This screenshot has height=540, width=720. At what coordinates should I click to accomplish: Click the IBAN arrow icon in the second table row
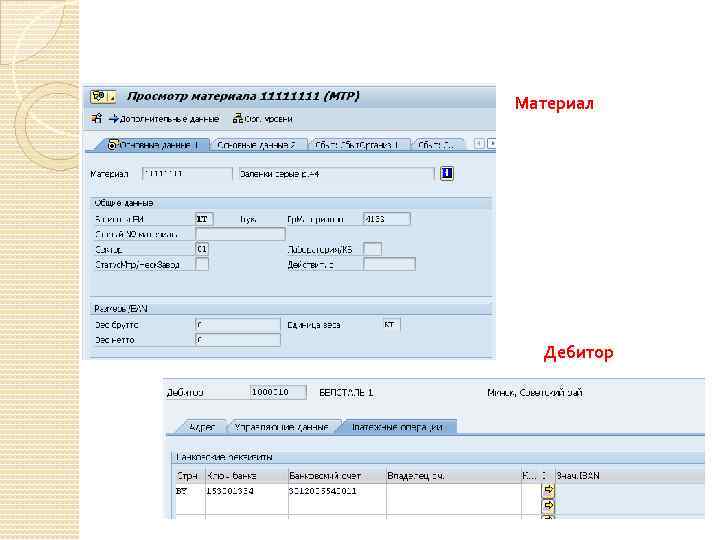548,506
